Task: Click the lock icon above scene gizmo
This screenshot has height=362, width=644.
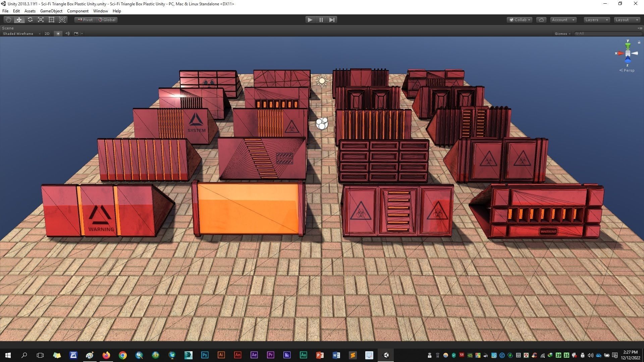Action: (x=639, y=42)
